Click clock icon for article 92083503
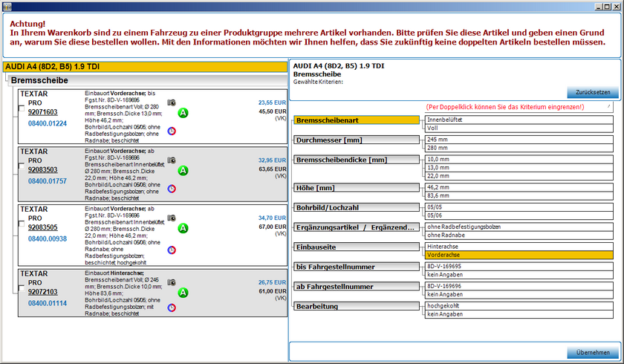The image size is (624, 364). (x=172, y=189)
